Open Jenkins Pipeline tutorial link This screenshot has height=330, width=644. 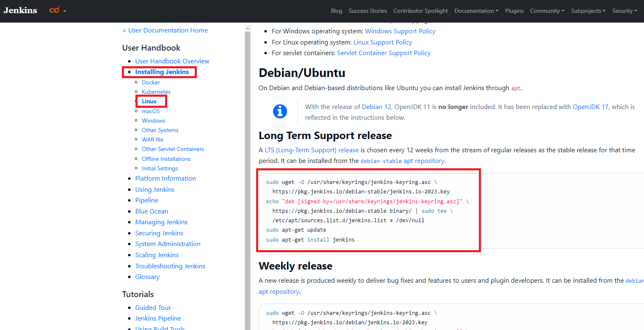(158, 318)
